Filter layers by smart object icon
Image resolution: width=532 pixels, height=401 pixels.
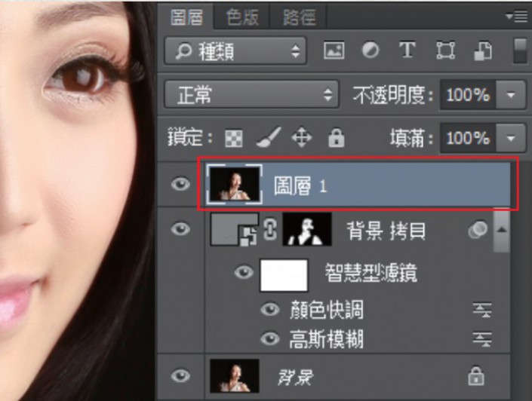[x=482, y=51]
